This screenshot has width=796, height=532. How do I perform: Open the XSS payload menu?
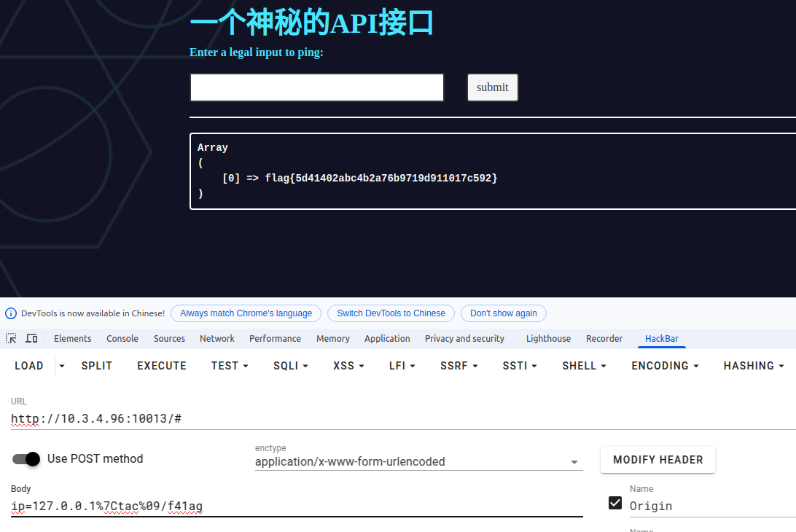point(348,366)
